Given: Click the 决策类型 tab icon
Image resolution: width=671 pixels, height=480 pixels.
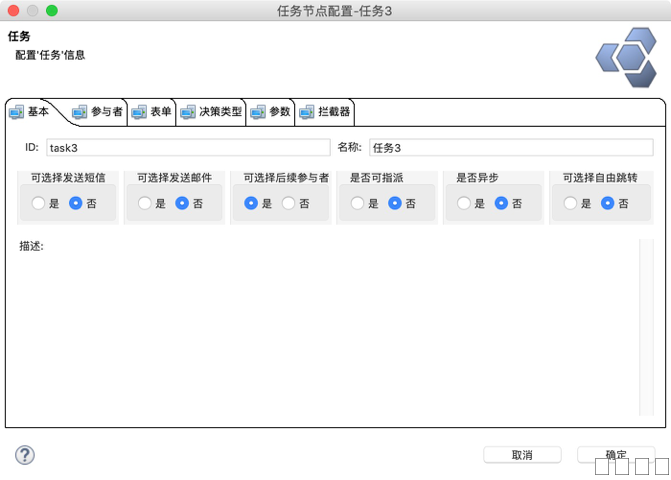Looking at the screenshot, I should click(188, 112).
